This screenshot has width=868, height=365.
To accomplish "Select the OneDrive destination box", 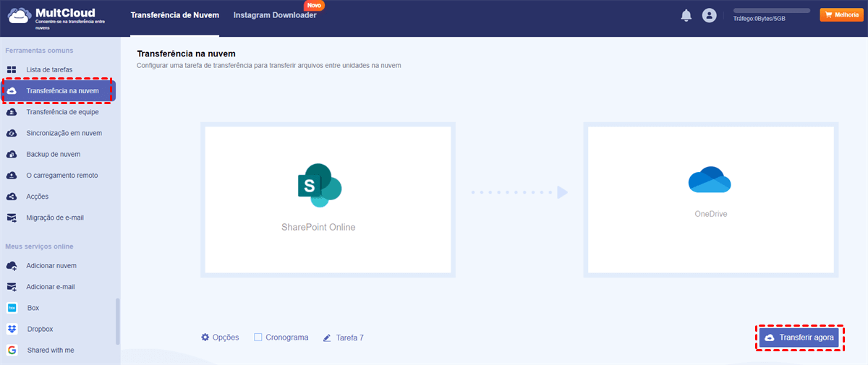I will [x=711, y=200].
